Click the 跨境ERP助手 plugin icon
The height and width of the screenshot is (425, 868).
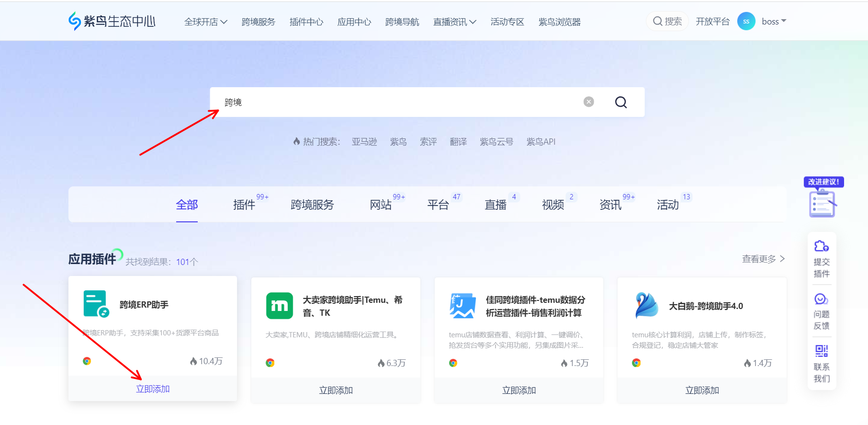coord(96,304)
